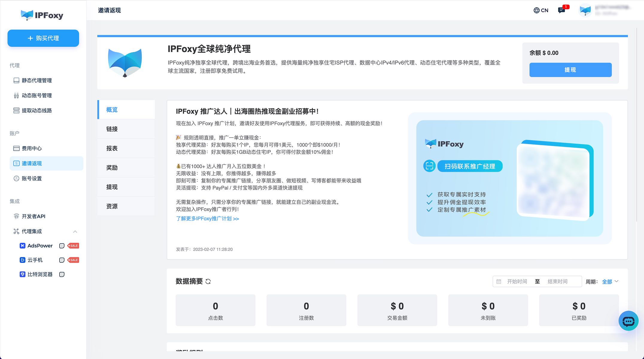The height and width of the screenshot is (359, 644).
Task: Select the 概览 tab
Action: (x=126, y=110)
